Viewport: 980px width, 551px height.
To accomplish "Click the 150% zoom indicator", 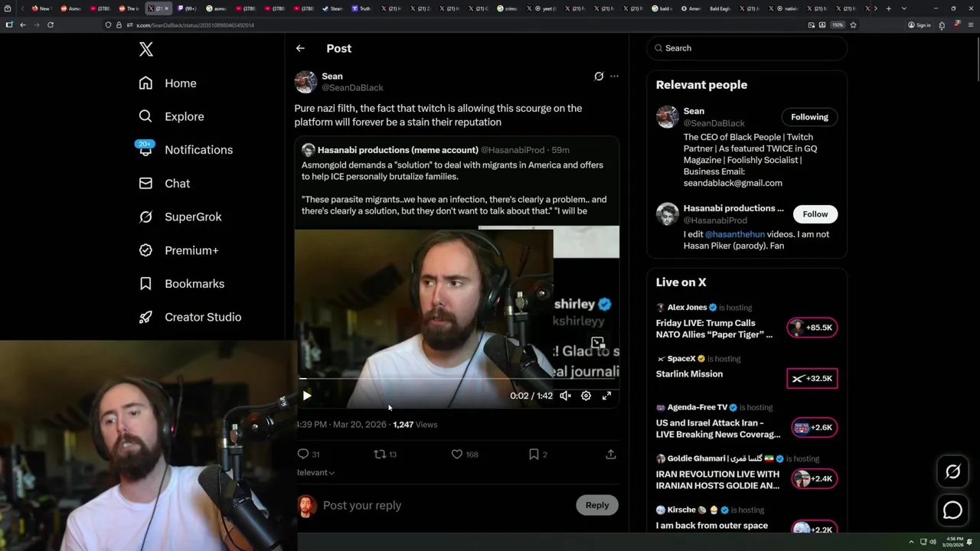I will [838, 24].
